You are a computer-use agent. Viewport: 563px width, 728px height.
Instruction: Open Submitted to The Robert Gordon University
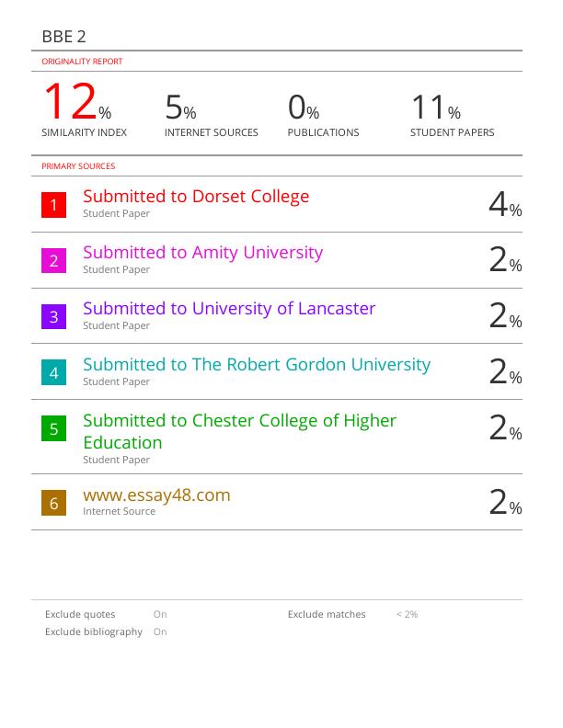pos(257,365)
